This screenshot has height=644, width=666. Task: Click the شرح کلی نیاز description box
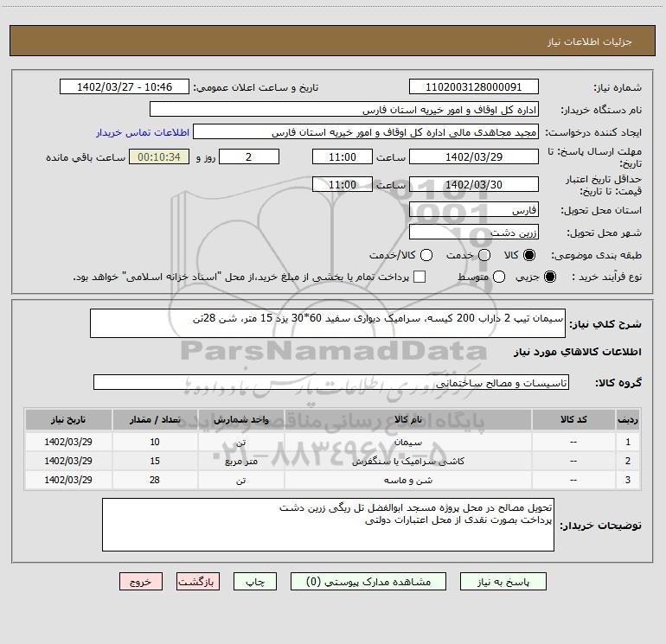pos(328,323)
